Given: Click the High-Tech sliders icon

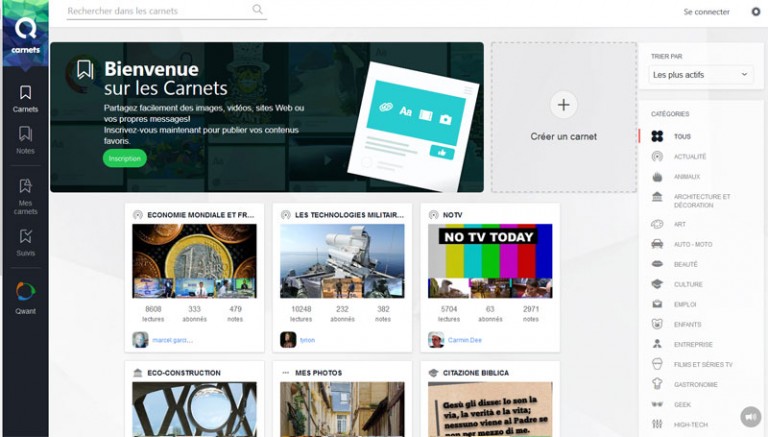Looking at the screenshot, I should (x=657, y=424).
